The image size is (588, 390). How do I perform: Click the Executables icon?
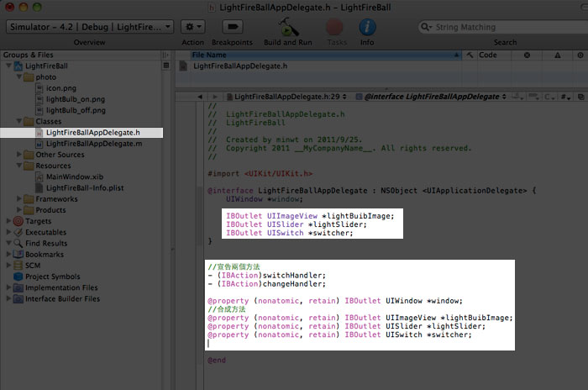tap(18, 232)
